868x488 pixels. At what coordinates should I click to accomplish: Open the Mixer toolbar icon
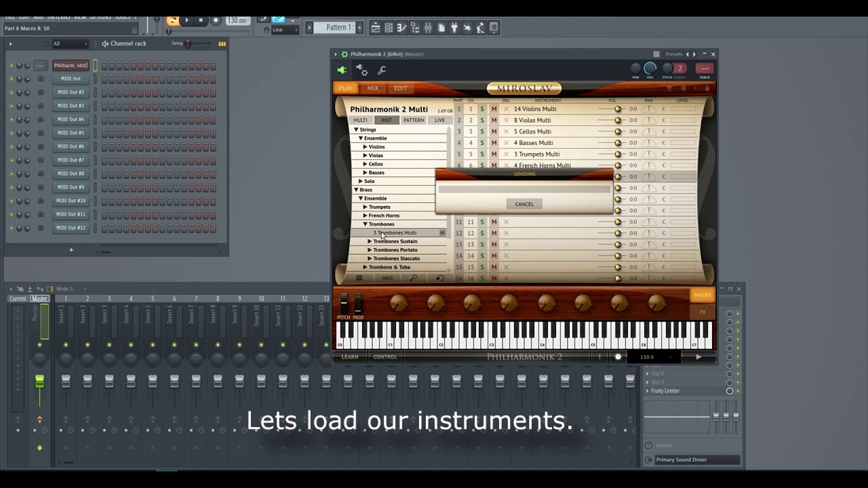[428, 28]
